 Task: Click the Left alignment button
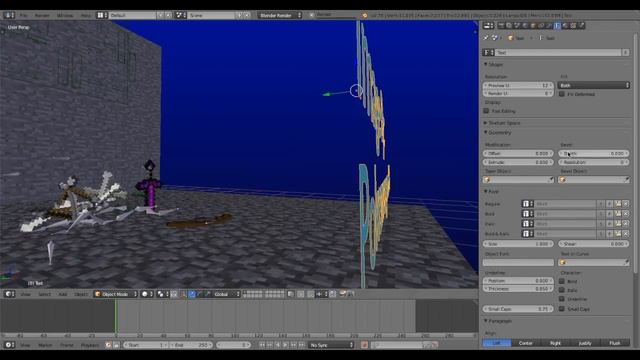point(497,343)
